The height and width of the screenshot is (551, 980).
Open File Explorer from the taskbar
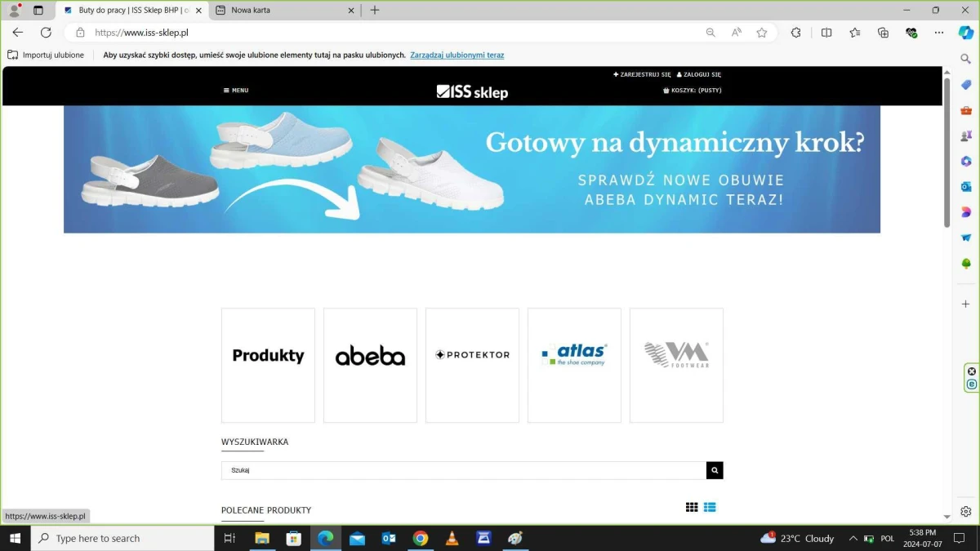click(262, 538)
